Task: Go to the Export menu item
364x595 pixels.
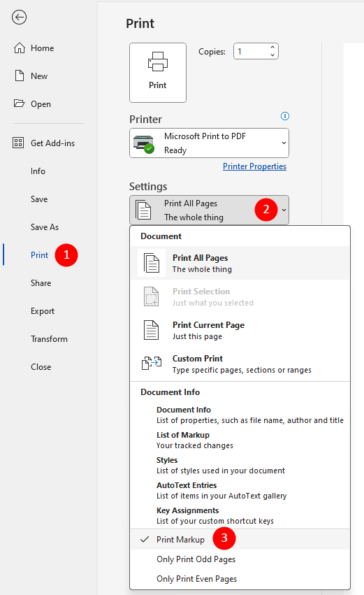Action: 43,310
